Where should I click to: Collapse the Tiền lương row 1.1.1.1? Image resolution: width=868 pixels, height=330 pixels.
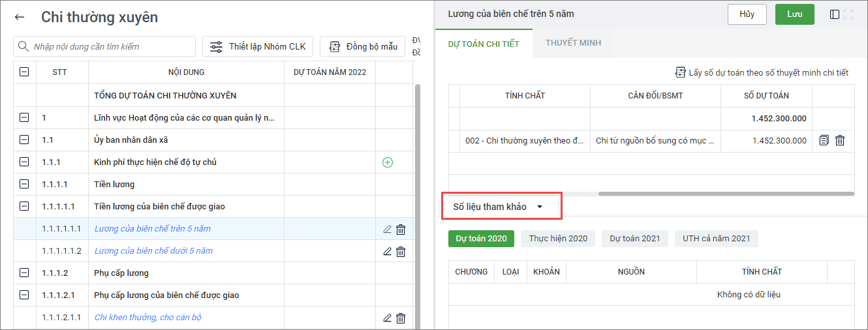pos(24,185)
